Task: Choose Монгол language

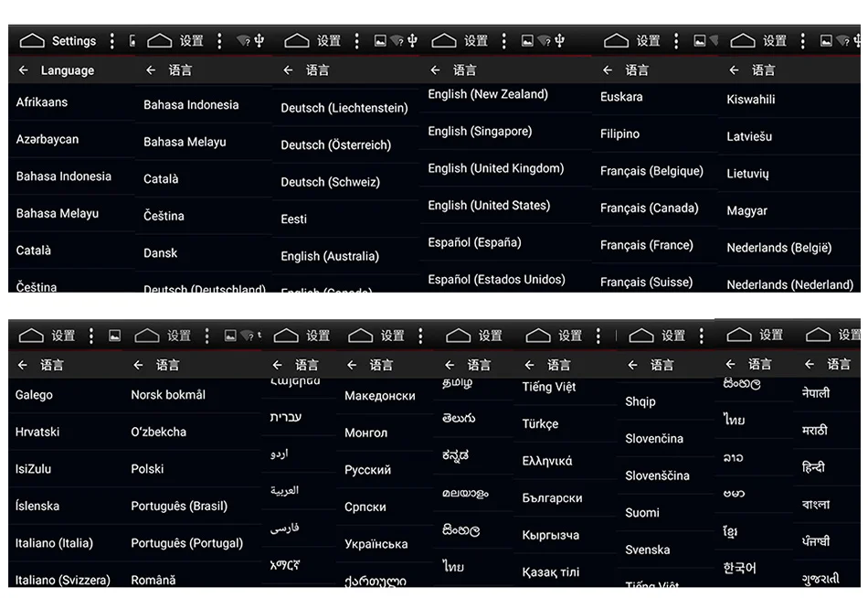Action: 365,432
